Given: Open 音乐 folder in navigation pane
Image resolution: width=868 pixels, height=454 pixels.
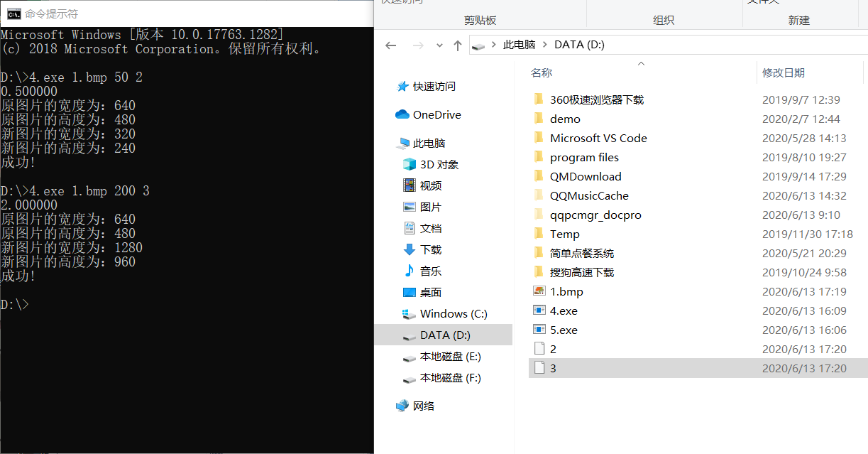Looking at the screenshot, I should 431,271.
